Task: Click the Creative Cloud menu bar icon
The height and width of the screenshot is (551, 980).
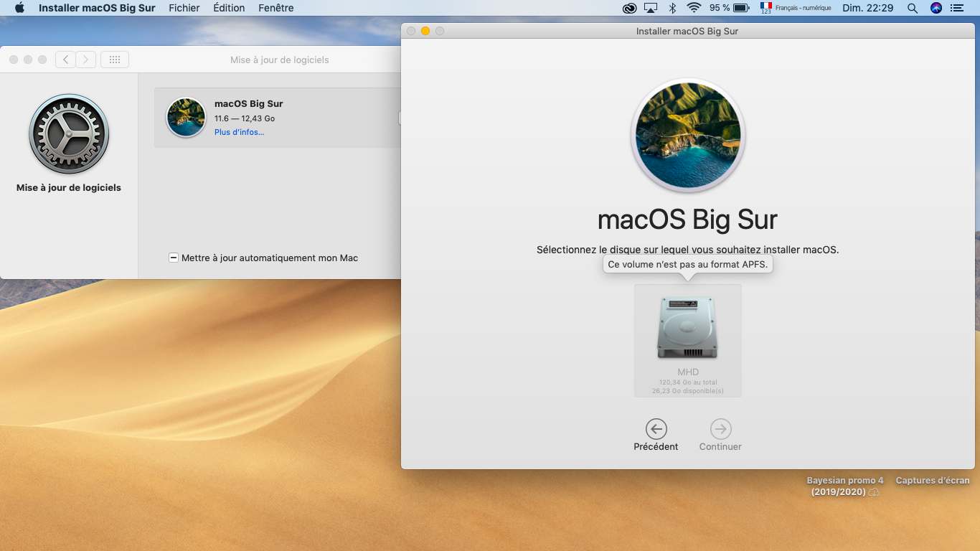Action: 629,8
